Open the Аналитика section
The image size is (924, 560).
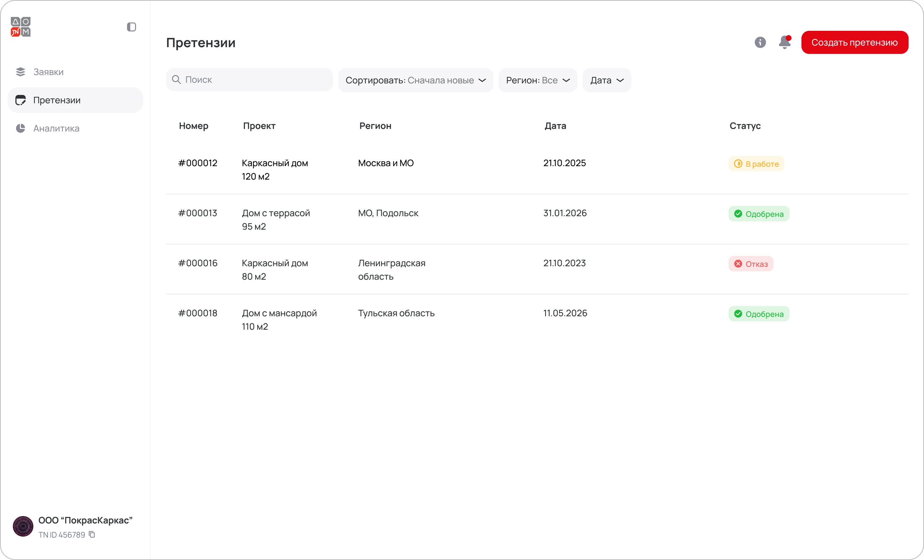75,129
